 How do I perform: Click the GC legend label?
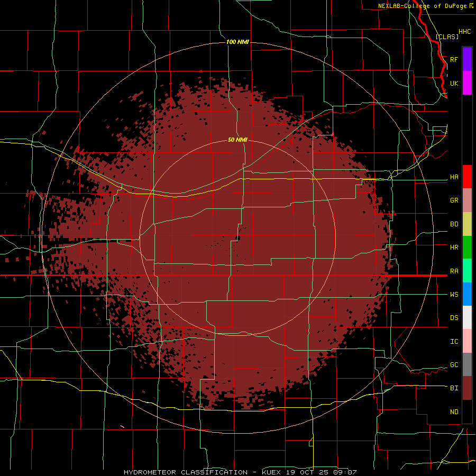tap(454, 365)
